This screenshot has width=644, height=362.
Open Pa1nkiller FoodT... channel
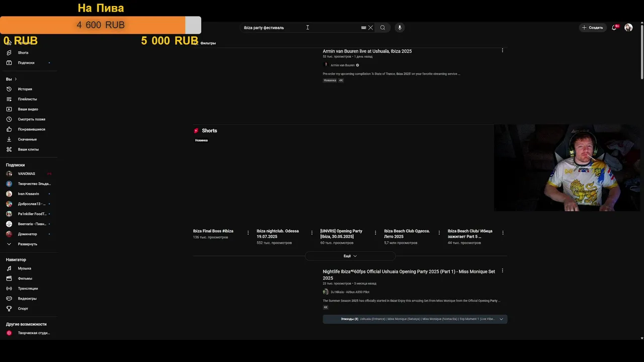pyautogui.click(x=28, y=214)
